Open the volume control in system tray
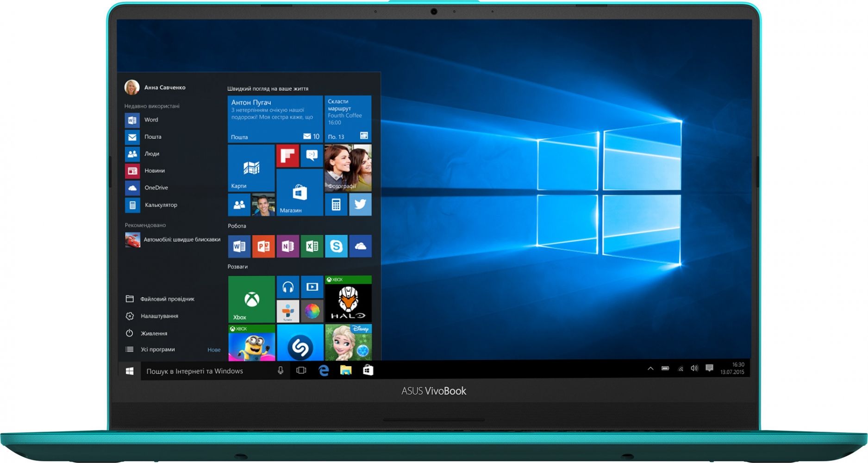The height and width of the screenshot is (463, 868). coord(694,369)
